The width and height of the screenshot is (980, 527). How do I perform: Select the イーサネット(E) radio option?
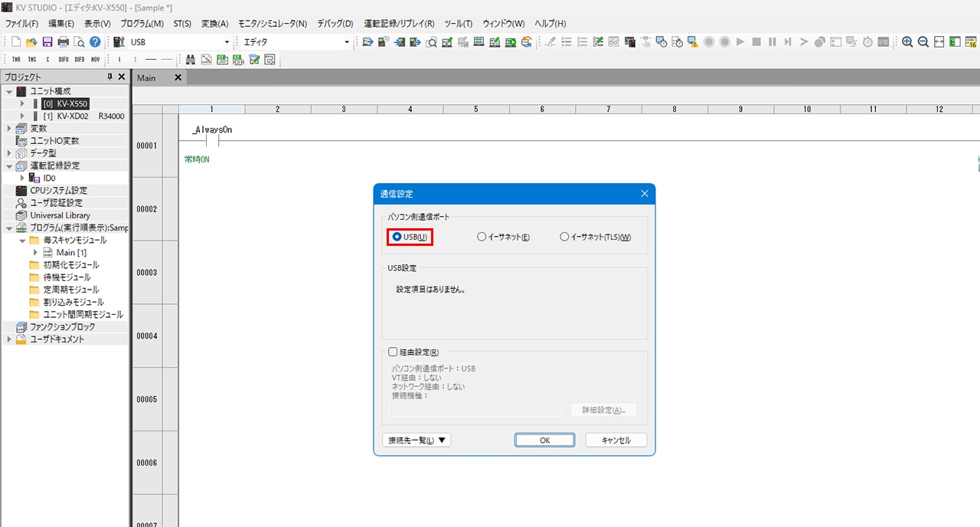(482, 237)
